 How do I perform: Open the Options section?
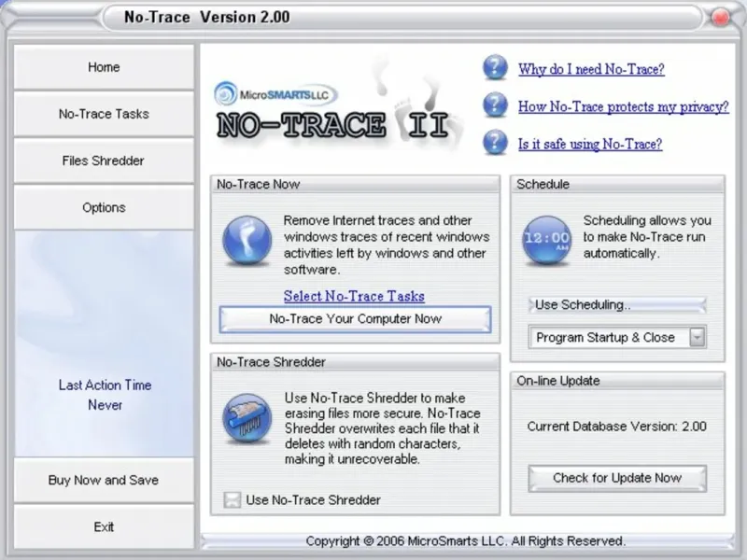coord(104,207)
